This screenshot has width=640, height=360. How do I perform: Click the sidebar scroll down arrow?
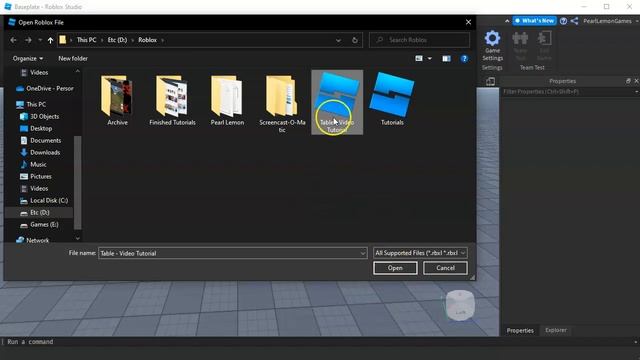pyautogui.click(x=78, y=238)
